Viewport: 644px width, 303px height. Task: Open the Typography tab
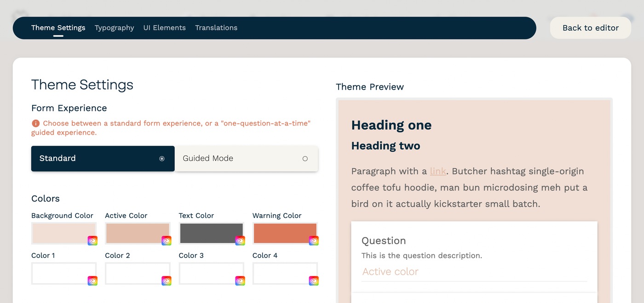click(114, 28)
